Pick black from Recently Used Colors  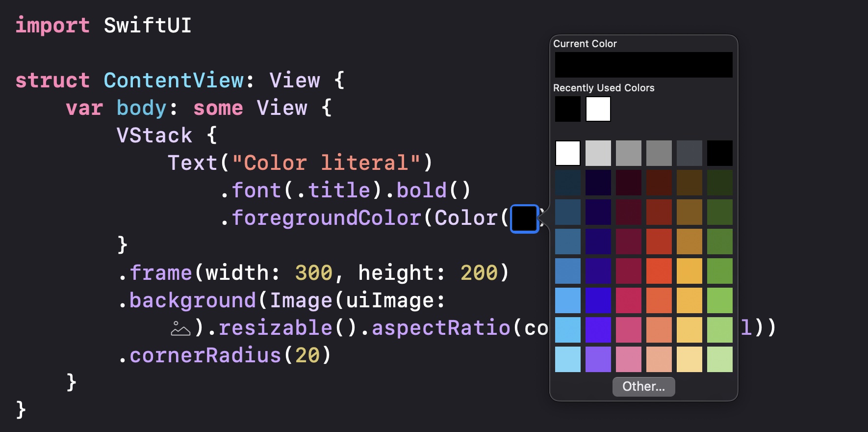click(568, 109)
